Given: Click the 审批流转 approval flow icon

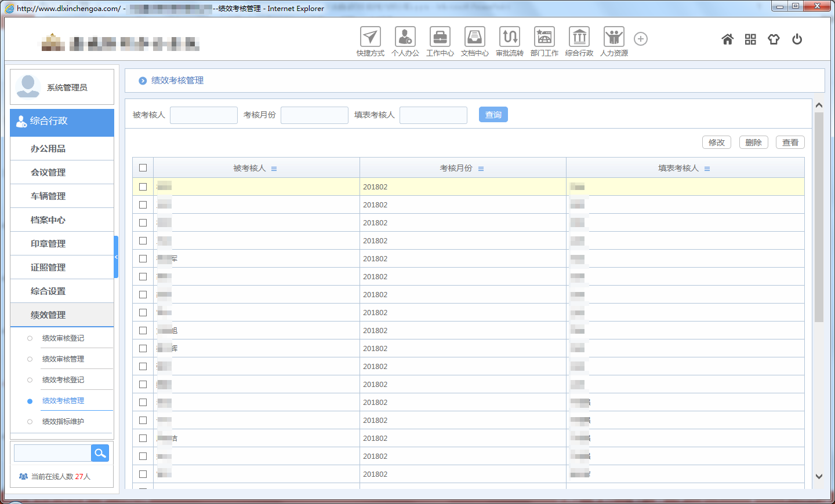Looking at the screenshot, I should pyautogui.click(x=509, y=38).
